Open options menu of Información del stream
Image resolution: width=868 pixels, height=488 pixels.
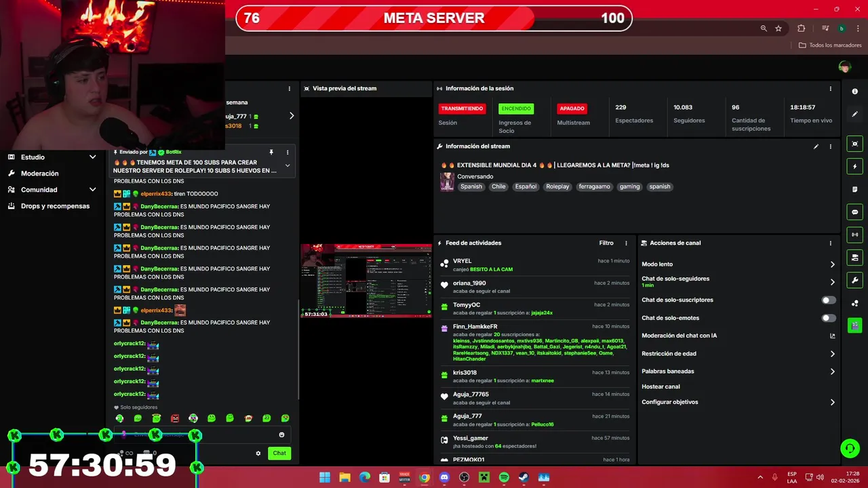coord(830,146)
